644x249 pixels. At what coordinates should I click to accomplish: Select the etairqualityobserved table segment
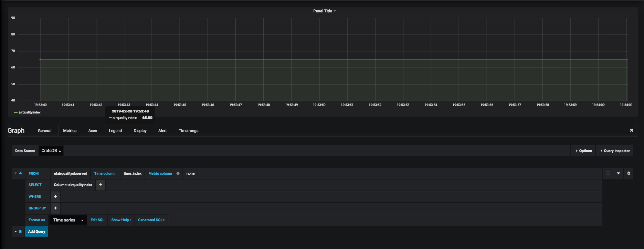(x=71, y=173)
